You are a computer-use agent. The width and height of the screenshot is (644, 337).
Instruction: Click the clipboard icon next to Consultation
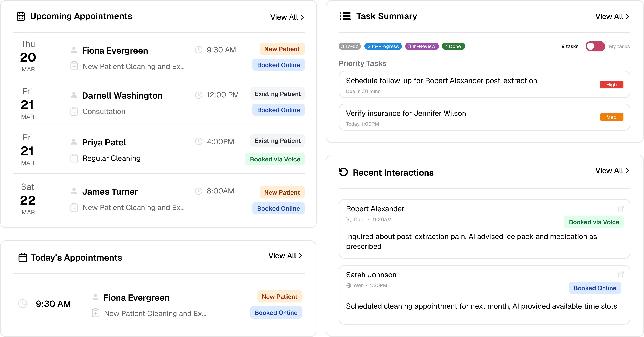[x=74, y=111]
